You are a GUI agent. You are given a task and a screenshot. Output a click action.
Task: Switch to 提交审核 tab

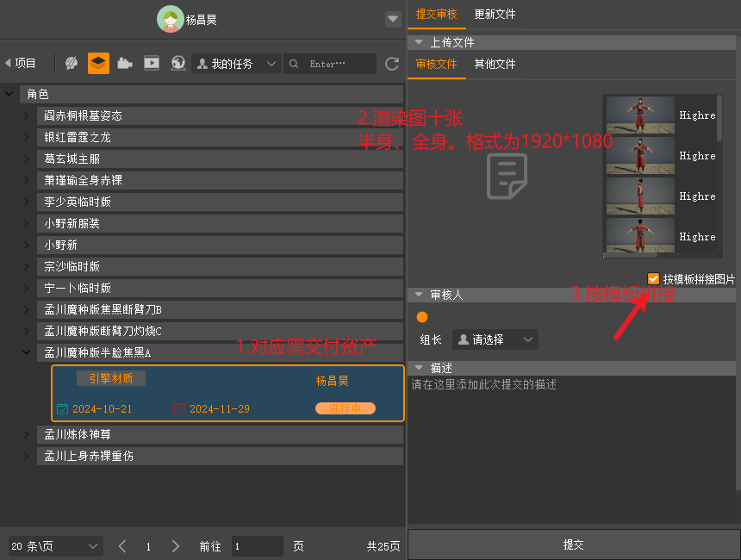[437, 14]
